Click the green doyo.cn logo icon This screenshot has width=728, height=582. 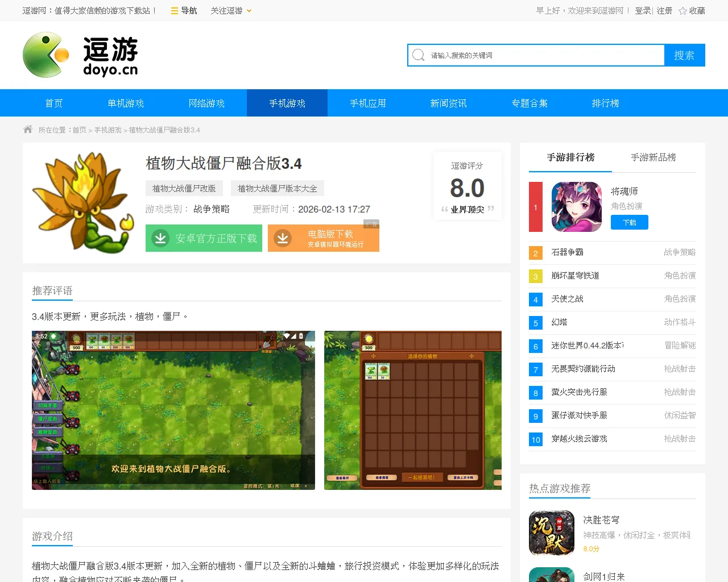(x=45, y=55)
